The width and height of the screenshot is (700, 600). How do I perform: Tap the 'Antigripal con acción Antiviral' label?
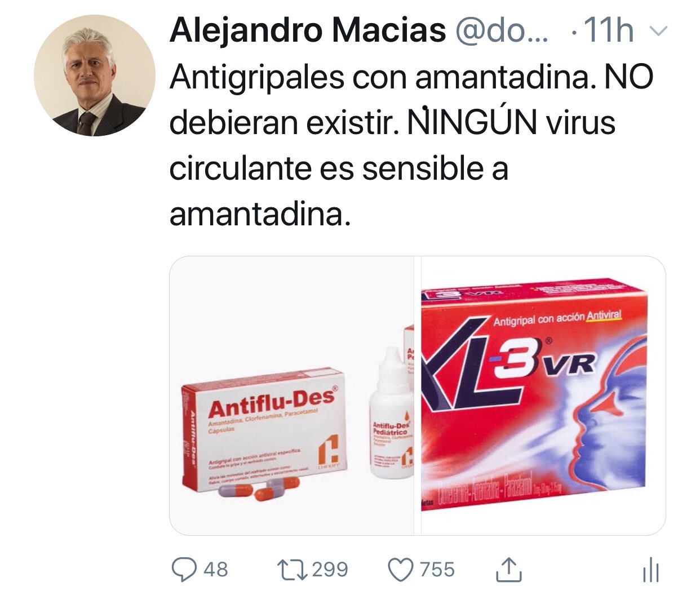[557, 318]
